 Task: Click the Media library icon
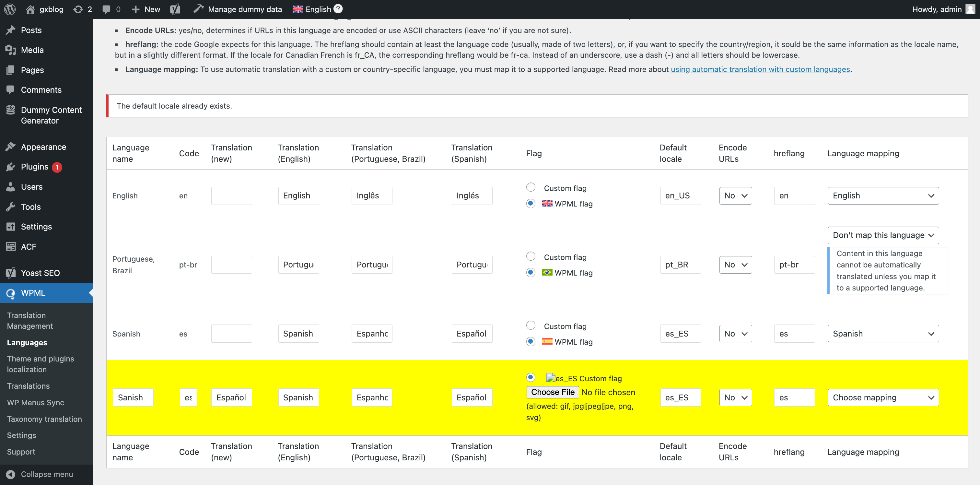tap(11, 50)
